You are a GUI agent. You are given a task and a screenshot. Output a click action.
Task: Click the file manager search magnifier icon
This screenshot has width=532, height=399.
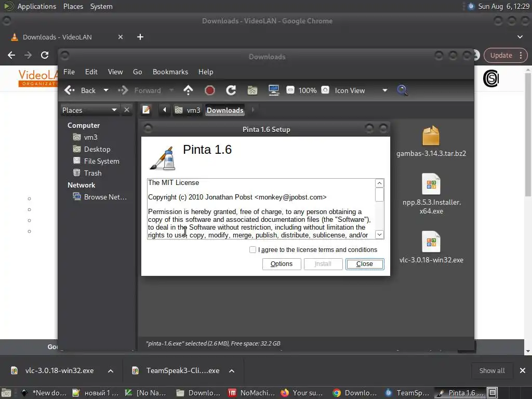(x=403, y=90)
